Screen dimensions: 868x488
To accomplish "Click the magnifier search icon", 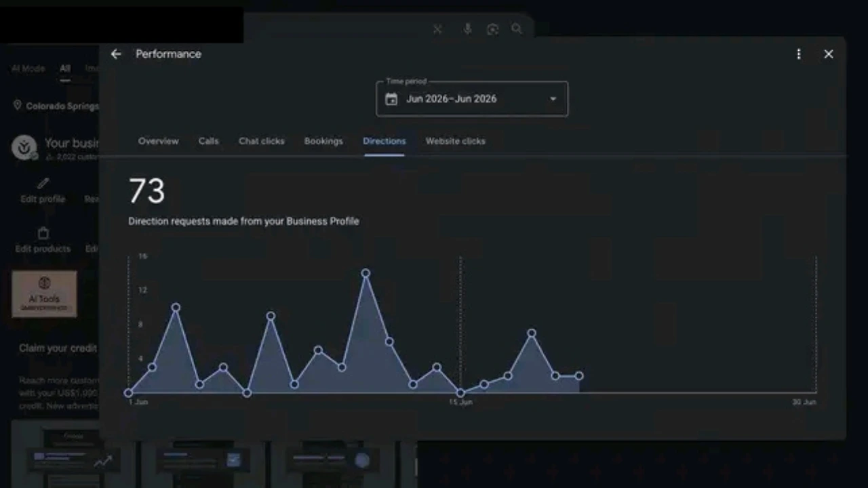I will click(x=517, y=29).
